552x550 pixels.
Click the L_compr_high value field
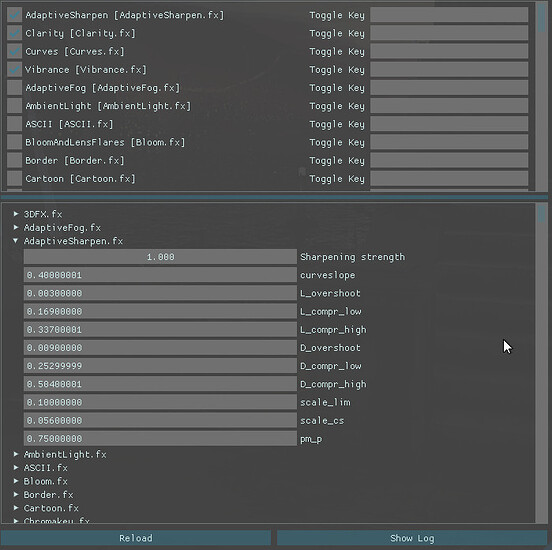click(160, 330)
